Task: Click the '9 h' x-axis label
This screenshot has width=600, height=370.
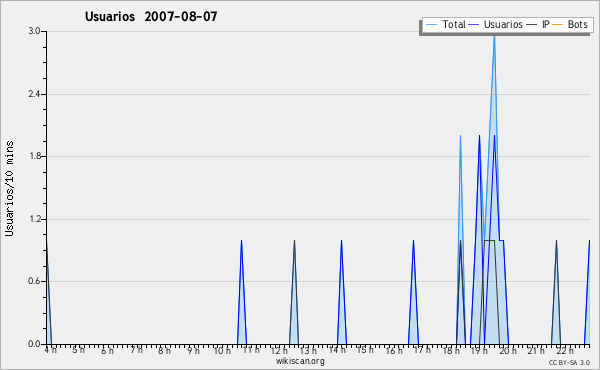Action: click(x=193, y=350)
